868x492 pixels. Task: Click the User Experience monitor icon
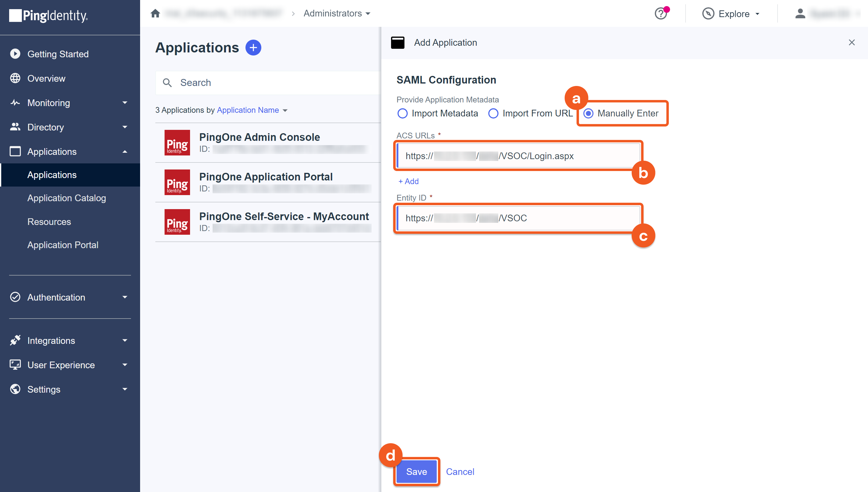coord(15,365)
